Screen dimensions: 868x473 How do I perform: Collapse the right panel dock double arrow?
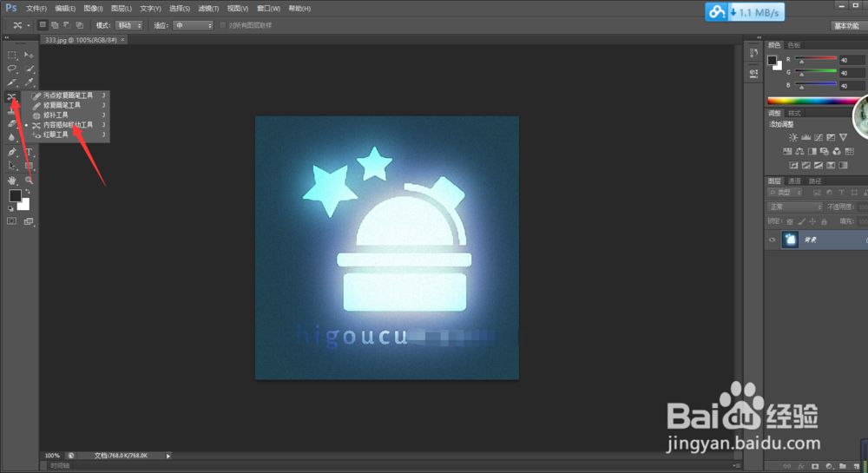(x=759, y=37)
